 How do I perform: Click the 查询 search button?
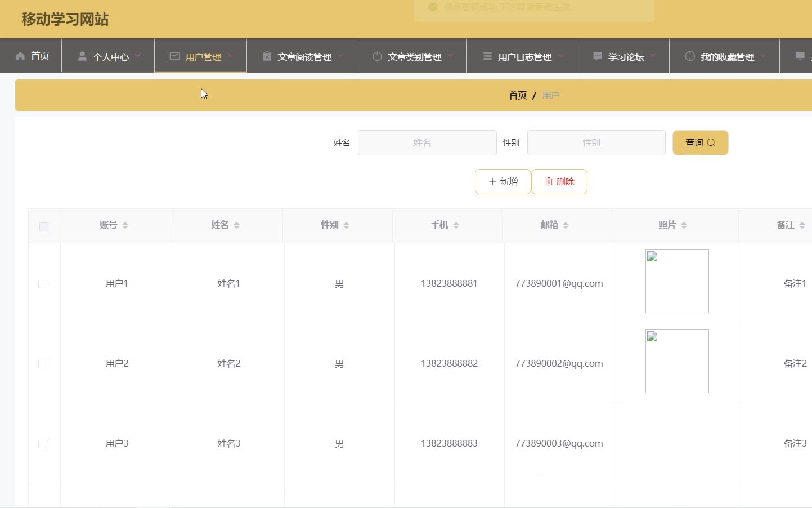701,142
